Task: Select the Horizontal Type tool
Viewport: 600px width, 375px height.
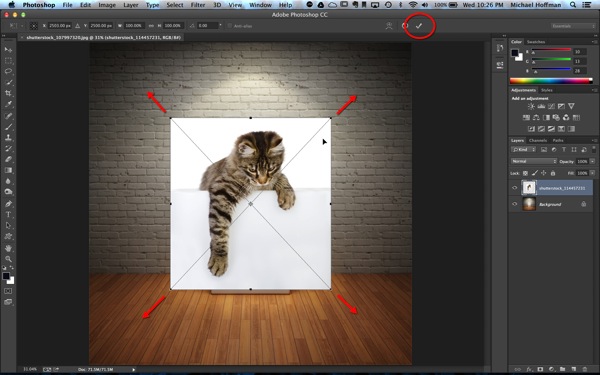Action: (x=8, y=215)
